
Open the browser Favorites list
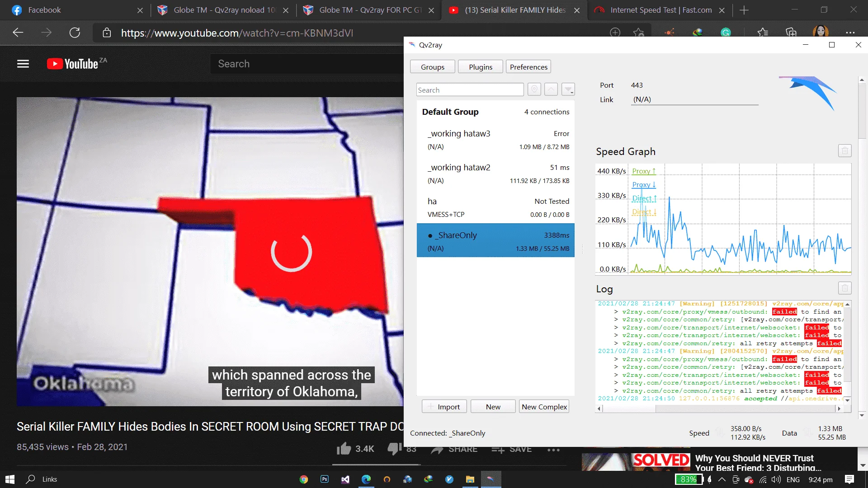[x=763, y=33]
